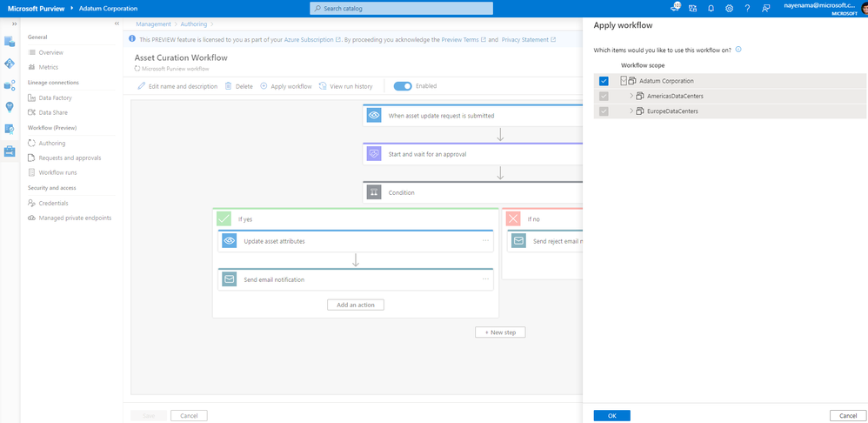Expand AmericasDataCenters collection
Viewport: 868px width, 423px height.
[x=631, y=96]
